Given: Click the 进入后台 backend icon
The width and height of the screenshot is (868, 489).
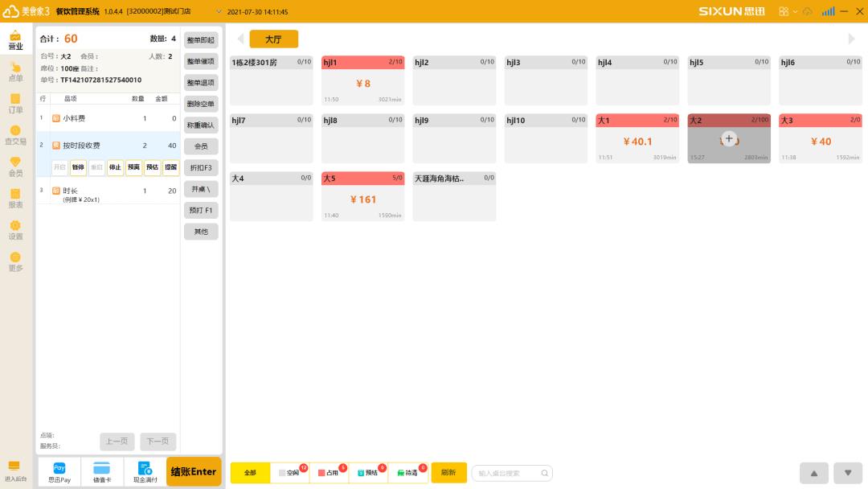Looking at the screenshot, I should (15, 471).
